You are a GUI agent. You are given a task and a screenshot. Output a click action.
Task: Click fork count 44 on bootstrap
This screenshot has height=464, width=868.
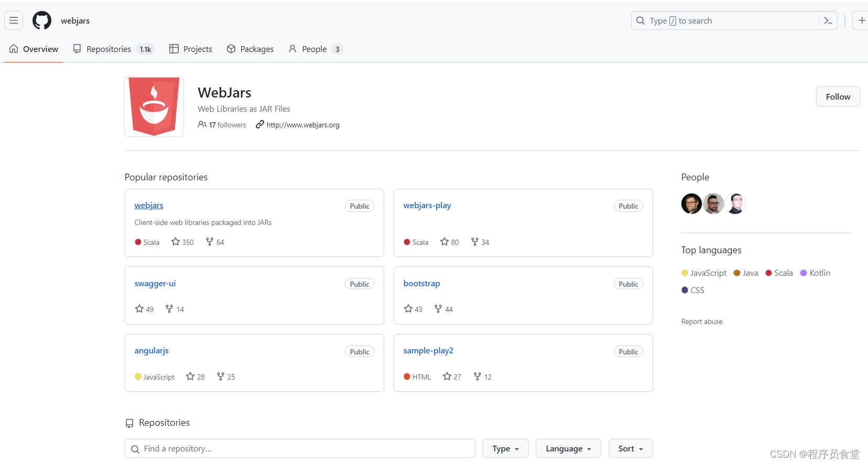(x=443, y=309)
